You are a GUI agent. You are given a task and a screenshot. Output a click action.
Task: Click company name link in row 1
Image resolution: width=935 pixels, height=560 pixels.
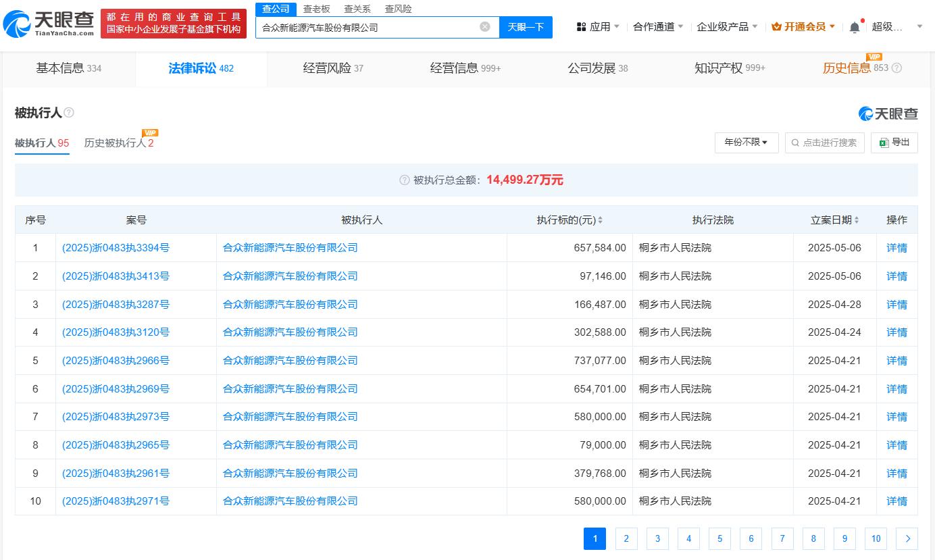290,248
